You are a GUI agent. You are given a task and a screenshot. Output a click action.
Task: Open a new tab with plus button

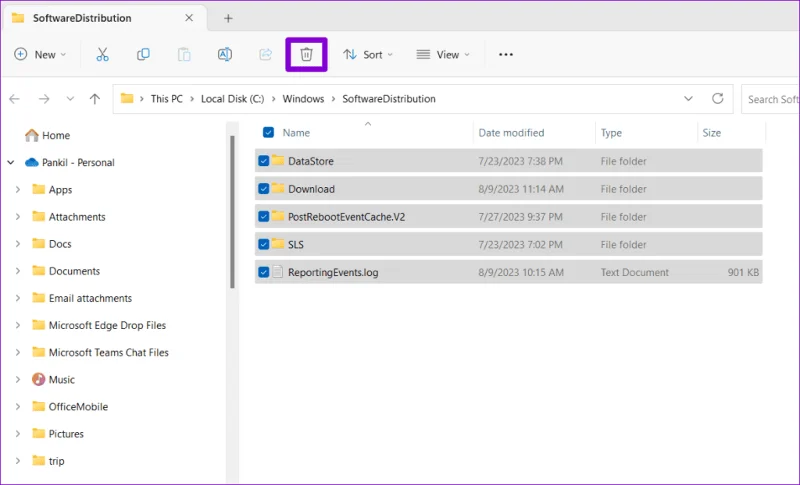[x=228, y=18]
